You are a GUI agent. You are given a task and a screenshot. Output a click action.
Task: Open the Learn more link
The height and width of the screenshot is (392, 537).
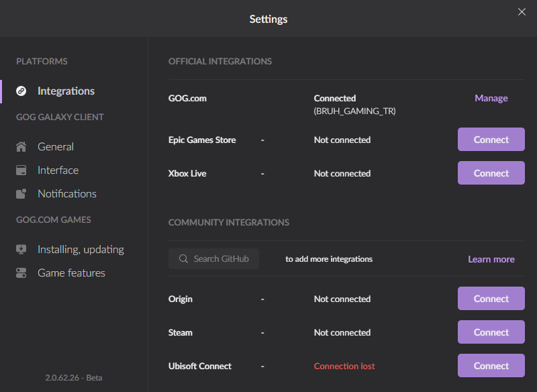tap(491, 259)
